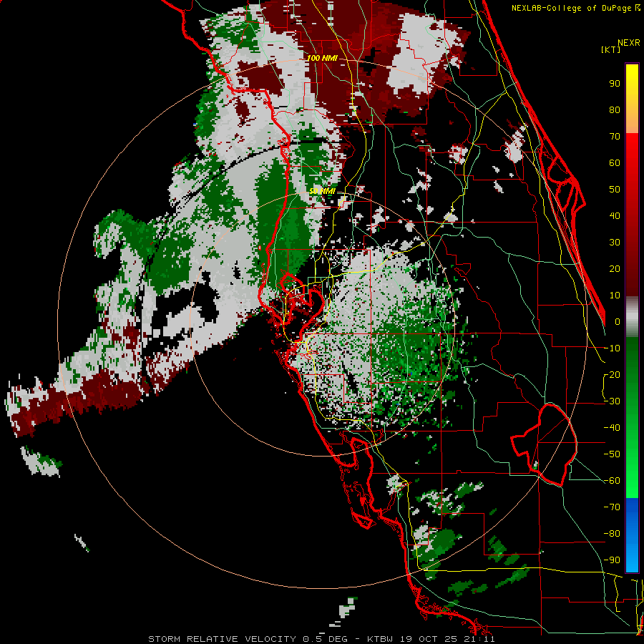Viewport: 644px width, 644px height.
Task: Click the positive 80 scale label
Action: (x=615, y=109)
